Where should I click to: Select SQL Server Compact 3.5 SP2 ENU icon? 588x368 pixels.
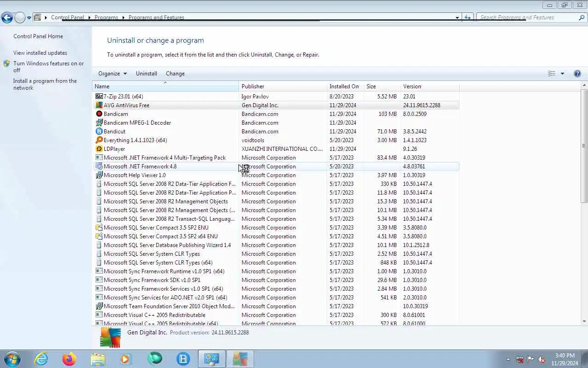click(x=99, y=227)
